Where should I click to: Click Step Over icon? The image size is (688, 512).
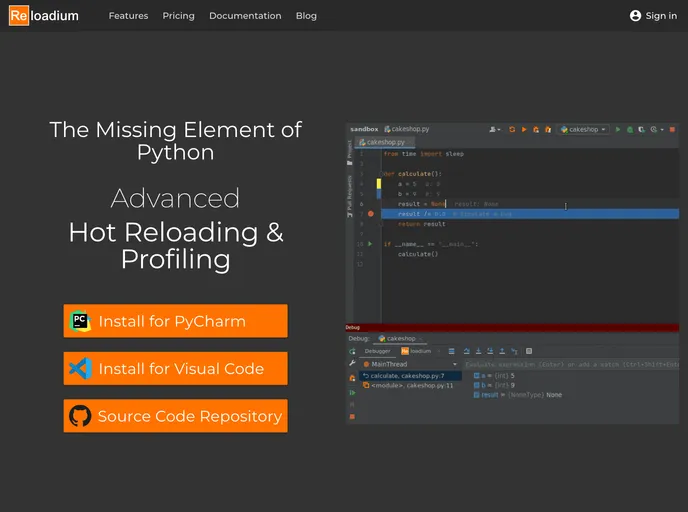coord(466,351)
